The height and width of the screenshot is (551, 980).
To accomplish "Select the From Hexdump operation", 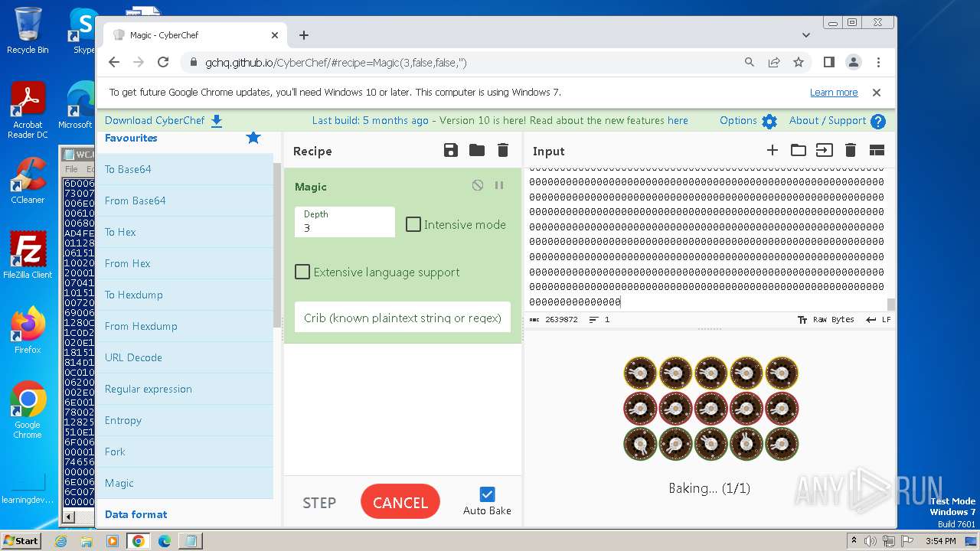I will point(185,326).
